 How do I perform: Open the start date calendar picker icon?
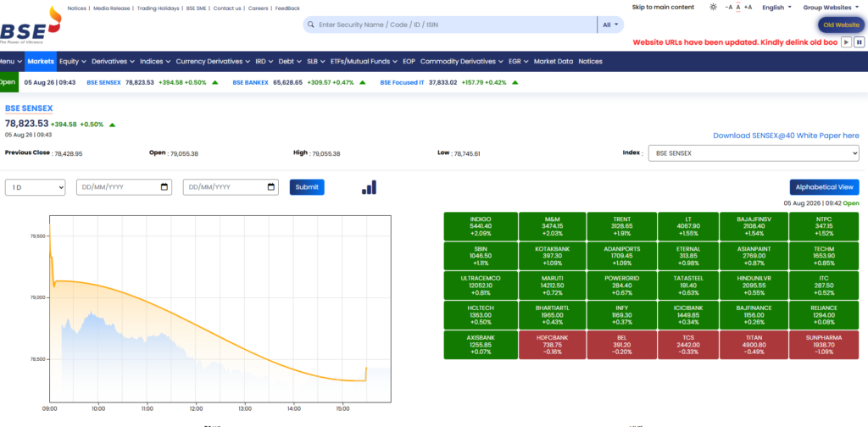[164, 187]
